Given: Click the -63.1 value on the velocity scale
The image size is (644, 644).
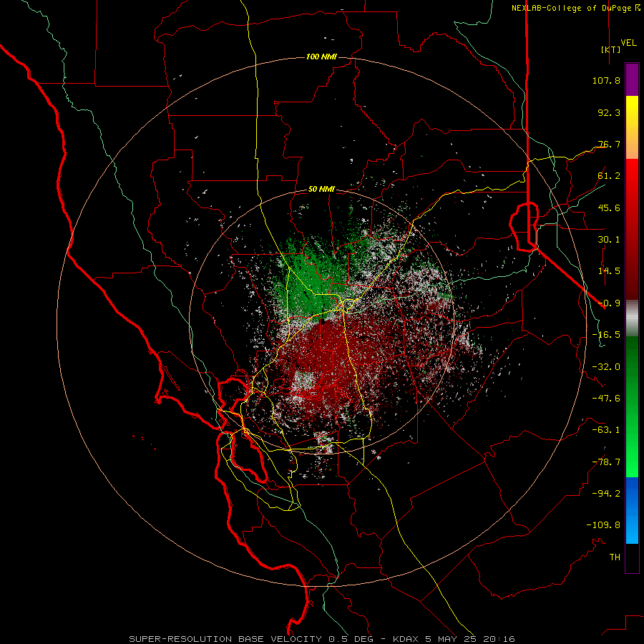Looking at the screenshot, I should click(606, 430).
